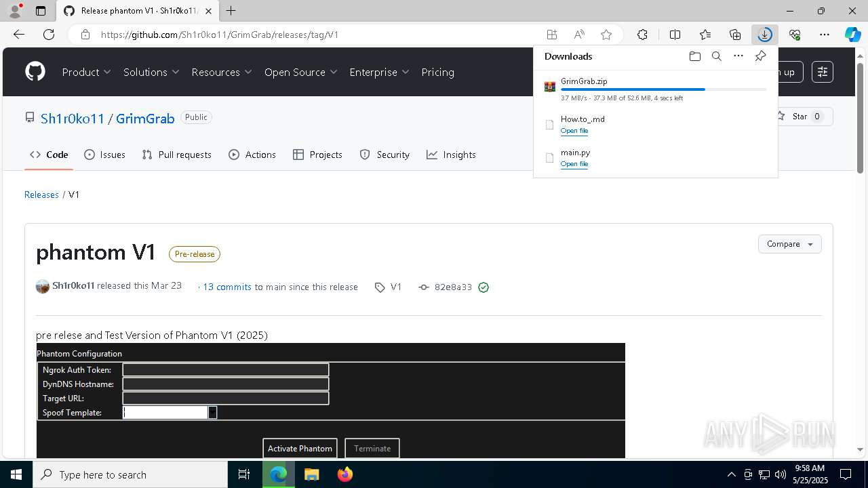Click the GrimGrab.zip archive icon
The width and height of the screenshot is (868, 488).
pos(550,87)
